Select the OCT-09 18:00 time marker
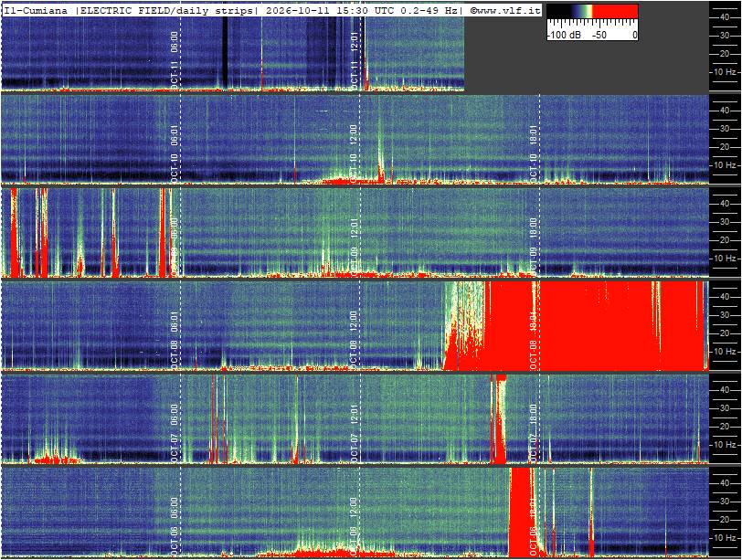 pos(534,247)
